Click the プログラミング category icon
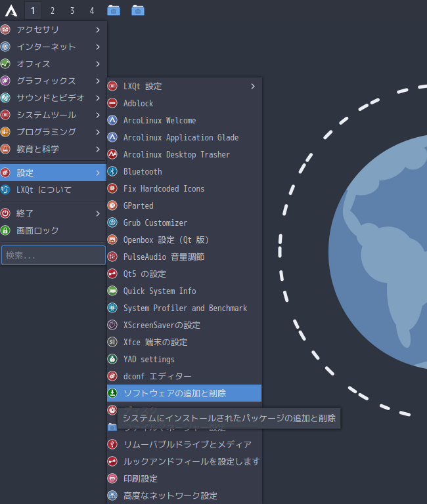The width and height of the screenshot is (427, 504). pos(5,132)
